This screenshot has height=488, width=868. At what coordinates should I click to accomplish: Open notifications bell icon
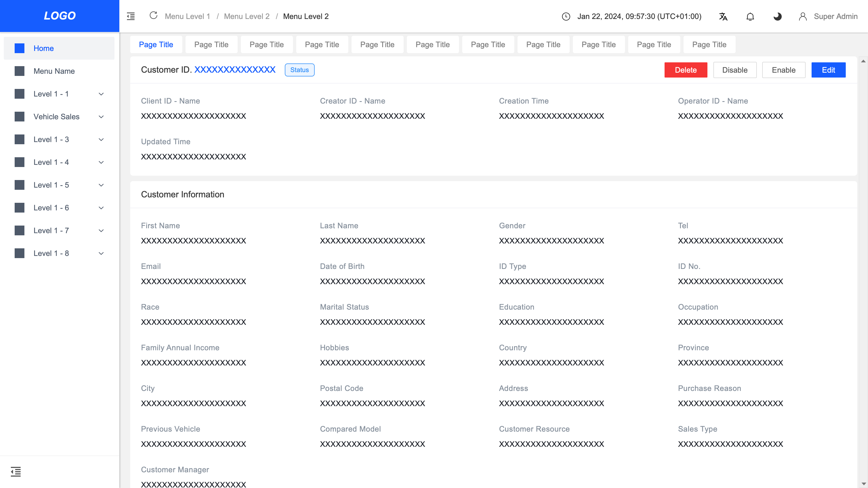(750, 17)
